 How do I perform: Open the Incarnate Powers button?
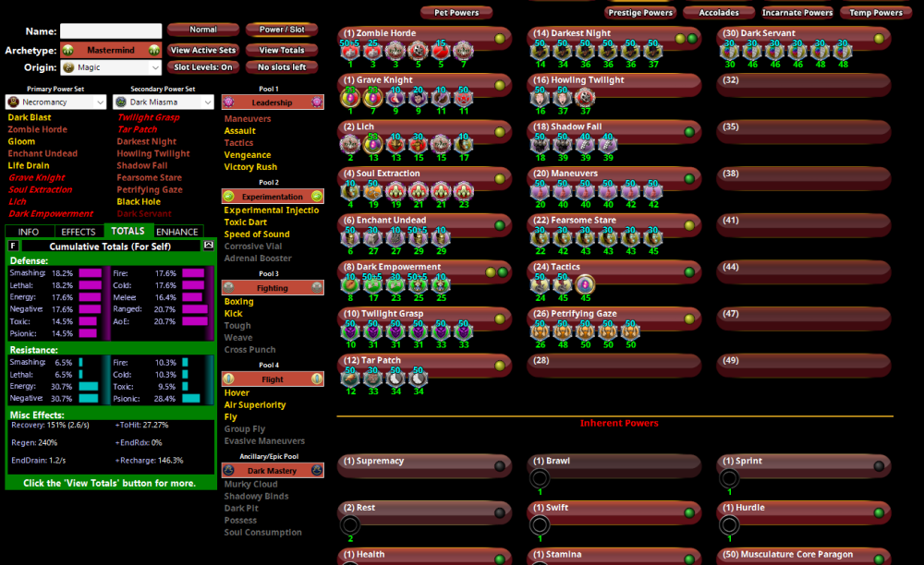(x=797, y=13)
